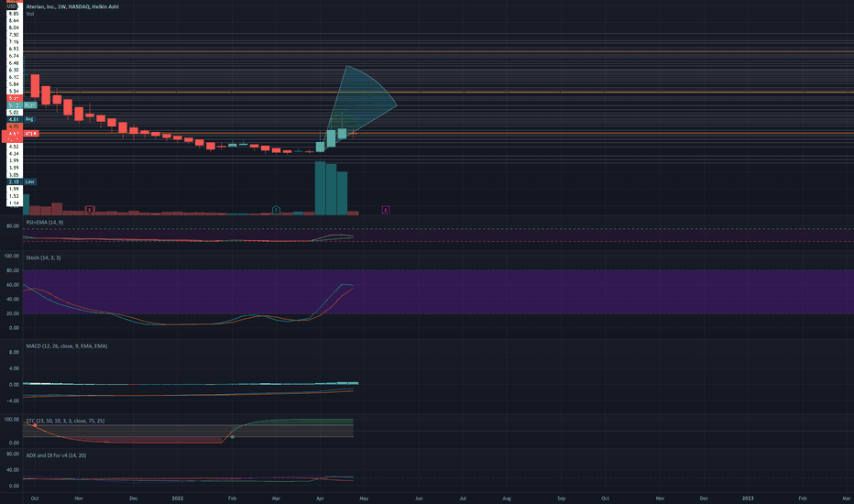Screen dimensions: 854x504
Task: Click the red earnings marker near November
Action: click(90, 210)
